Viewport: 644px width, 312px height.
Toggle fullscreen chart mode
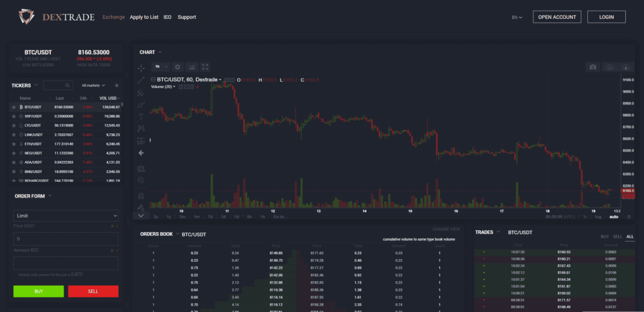[205, 67]
